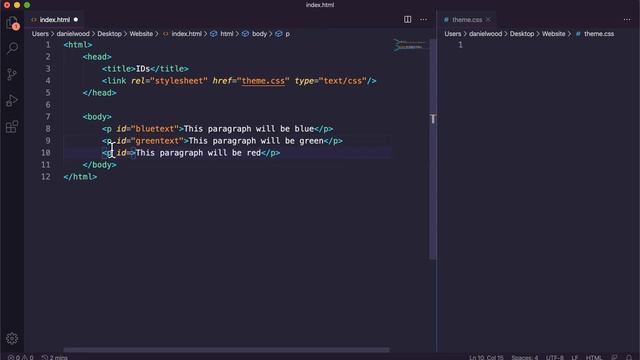Switch to the theme.css tab
The image size is (640, 360).
click(467, 20)
